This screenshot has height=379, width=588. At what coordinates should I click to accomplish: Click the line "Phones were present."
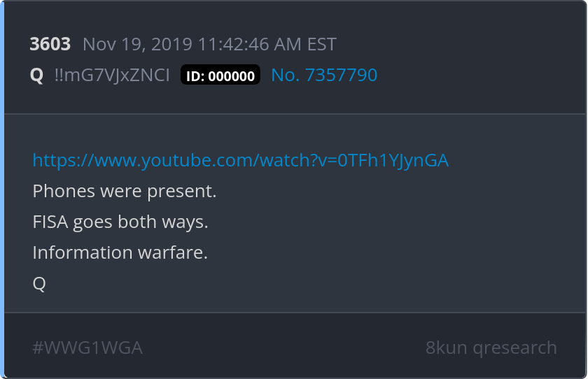pos(125,192)
